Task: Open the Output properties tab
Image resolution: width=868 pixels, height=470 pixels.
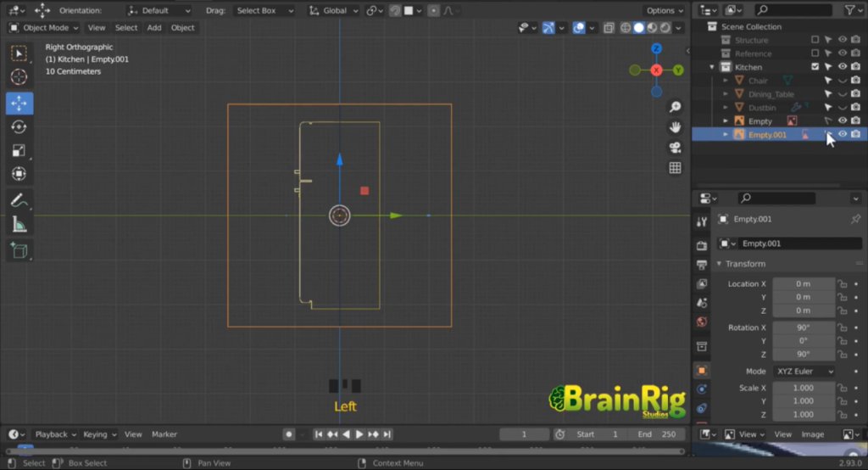Action: 701,265
